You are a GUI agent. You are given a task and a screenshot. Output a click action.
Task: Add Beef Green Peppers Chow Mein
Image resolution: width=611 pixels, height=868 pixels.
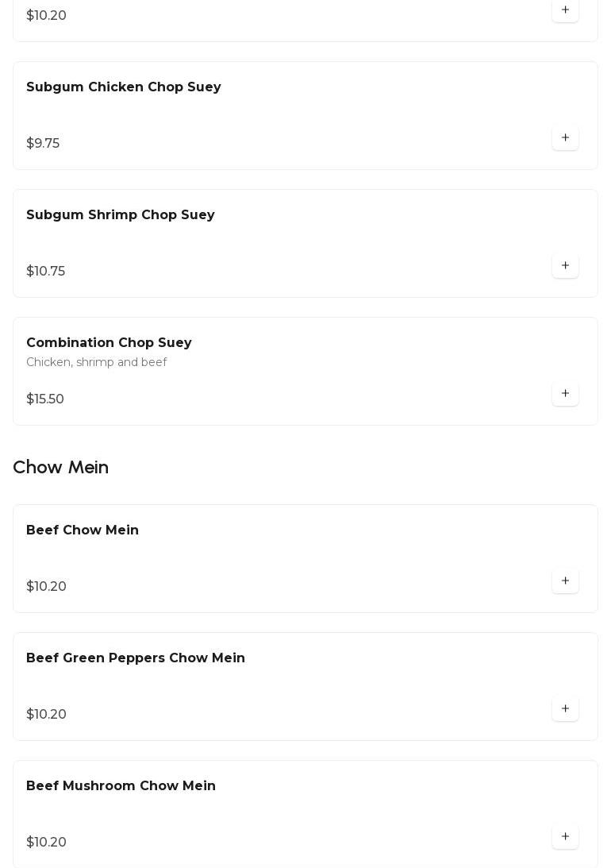(x=565, y=709)
